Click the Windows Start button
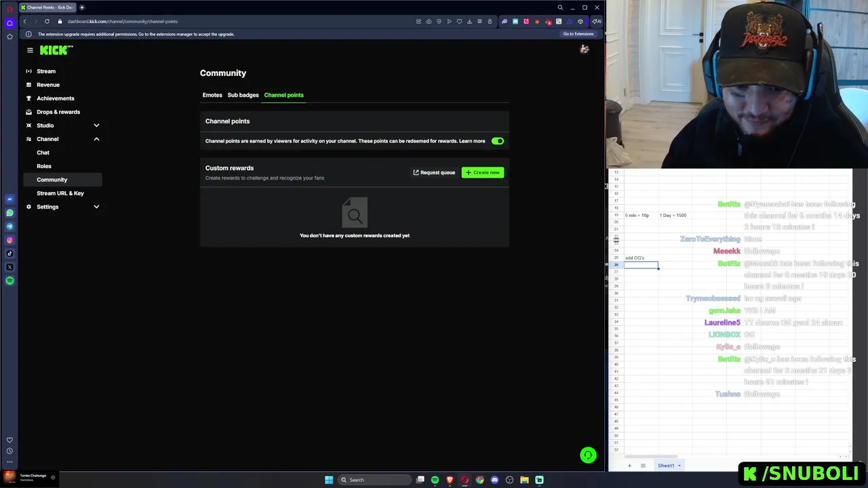Image resolution: width=868 pixels, height=488 pixels. click(x=329, y=480)
